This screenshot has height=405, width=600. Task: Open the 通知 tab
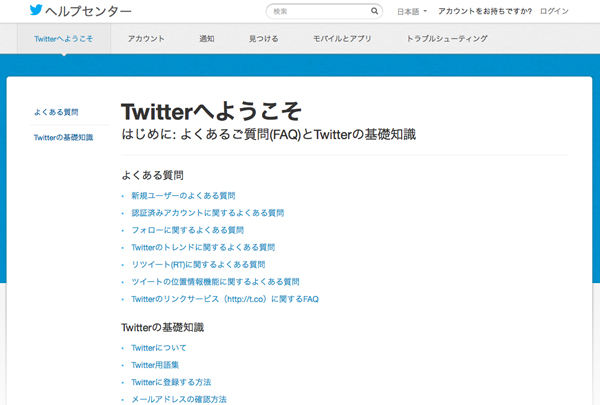(207, 38)
